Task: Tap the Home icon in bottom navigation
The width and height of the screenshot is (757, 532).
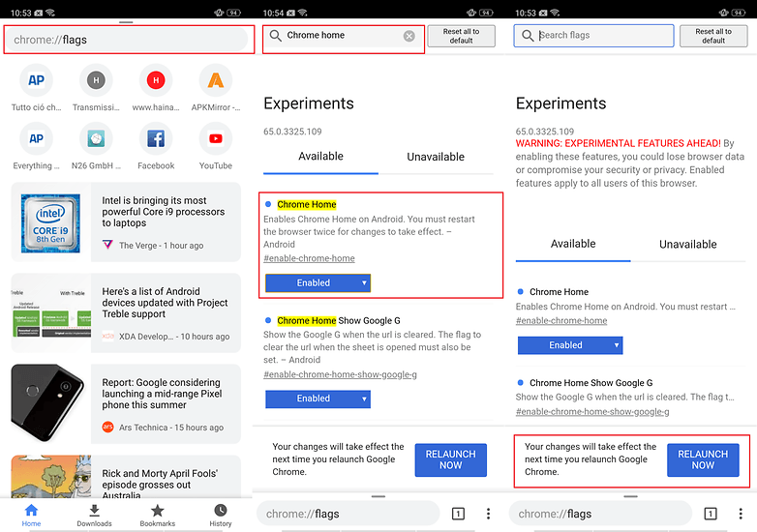Action: click(31, 516)
